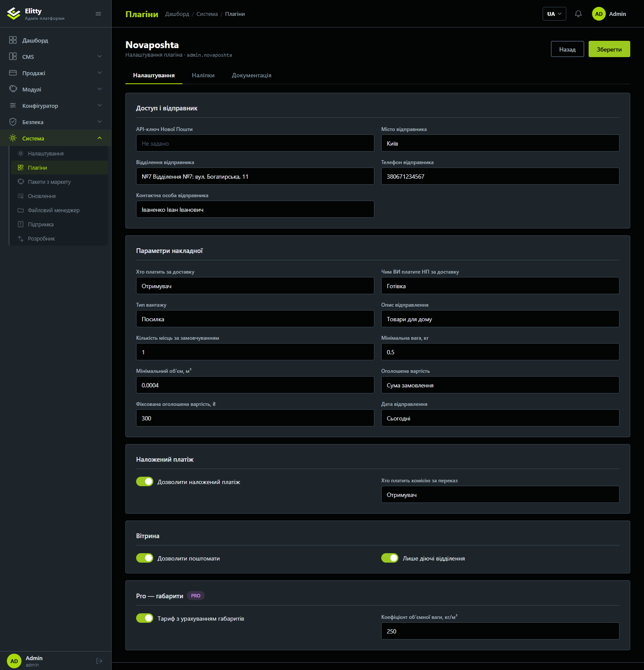Expand the CMS menu chevron

click(100, 56)
